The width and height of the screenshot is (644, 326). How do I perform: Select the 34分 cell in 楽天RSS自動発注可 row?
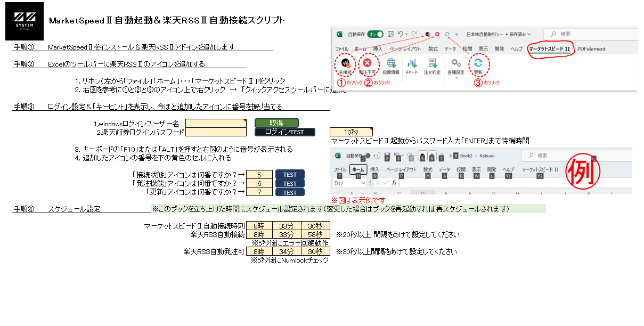[287, 251]
